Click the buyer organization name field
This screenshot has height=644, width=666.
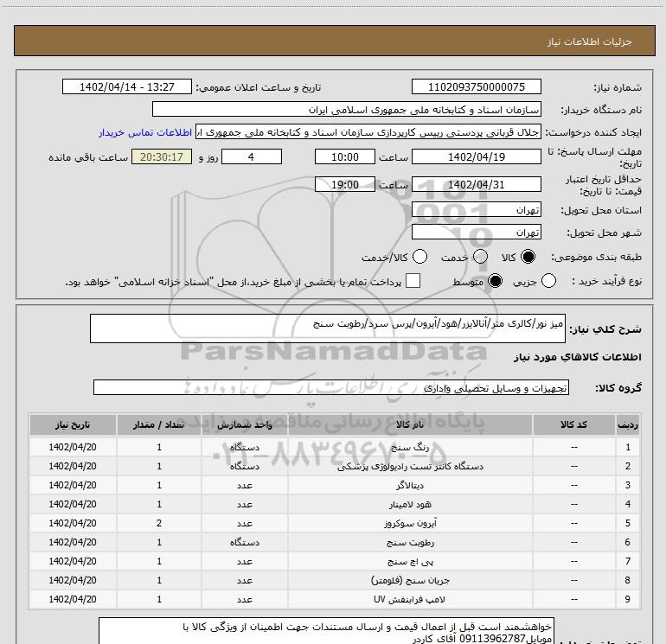(x=347, y=109)
